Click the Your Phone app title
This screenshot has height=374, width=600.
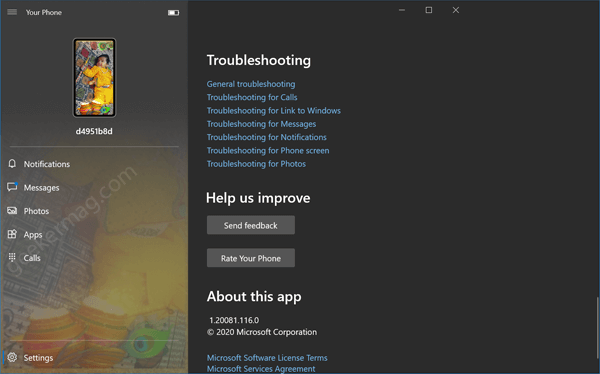44,12
